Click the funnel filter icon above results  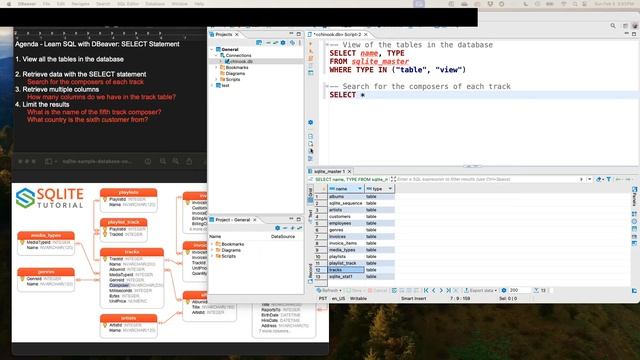click(x=609, y=179)
